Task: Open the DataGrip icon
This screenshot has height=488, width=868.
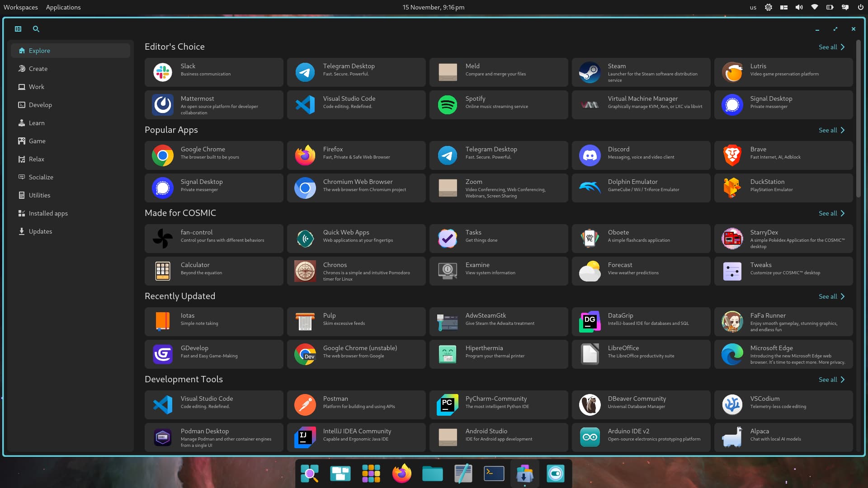Action: 590,322
